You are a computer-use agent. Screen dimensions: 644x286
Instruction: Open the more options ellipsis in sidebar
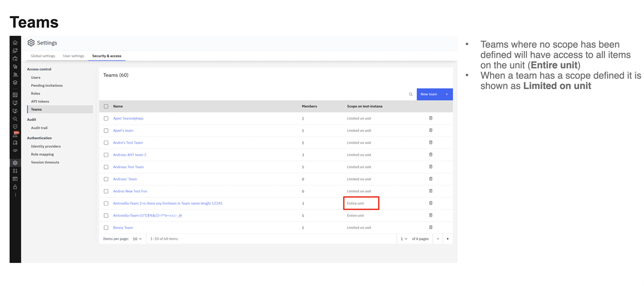15,195
